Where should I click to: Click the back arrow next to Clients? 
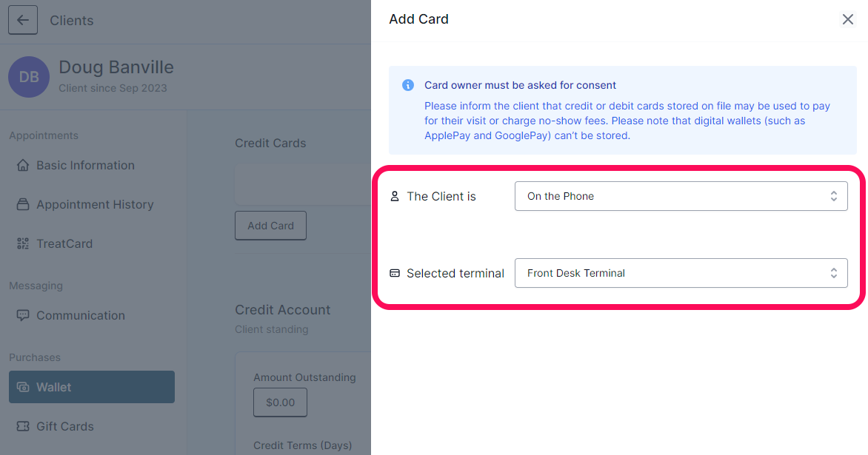tap(23, 21)
